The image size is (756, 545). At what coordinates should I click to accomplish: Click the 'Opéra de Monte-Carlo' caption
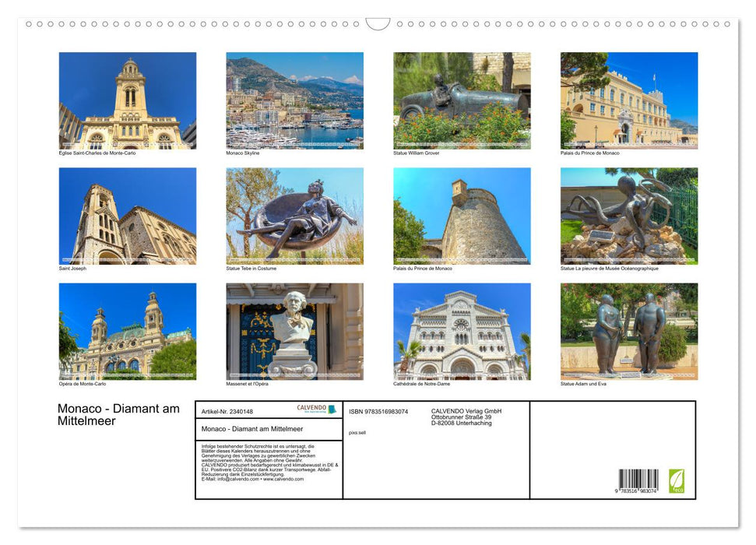pos(83,384)
